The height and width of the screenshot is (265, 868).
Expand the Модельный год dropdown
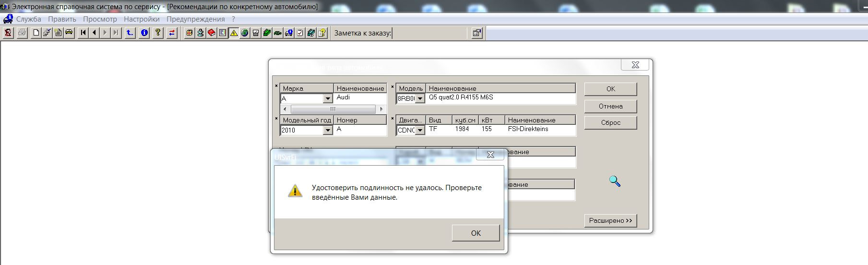click(x=328, y=131)
